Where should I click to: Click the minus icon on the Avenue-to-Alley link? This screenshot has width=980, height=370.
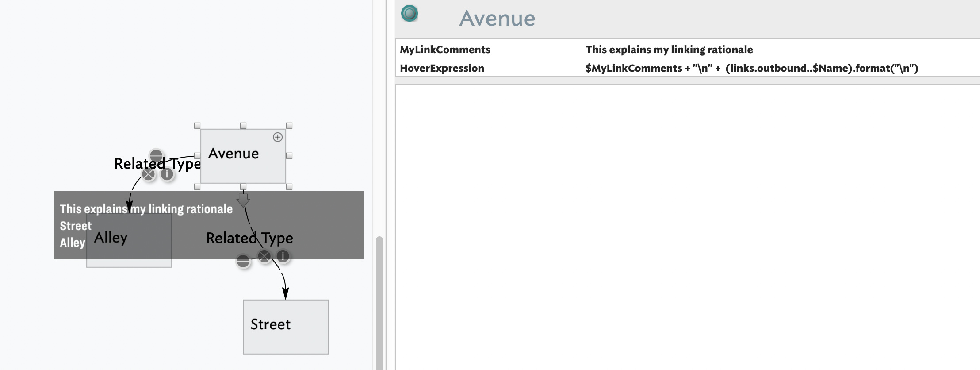click(156, 156)
